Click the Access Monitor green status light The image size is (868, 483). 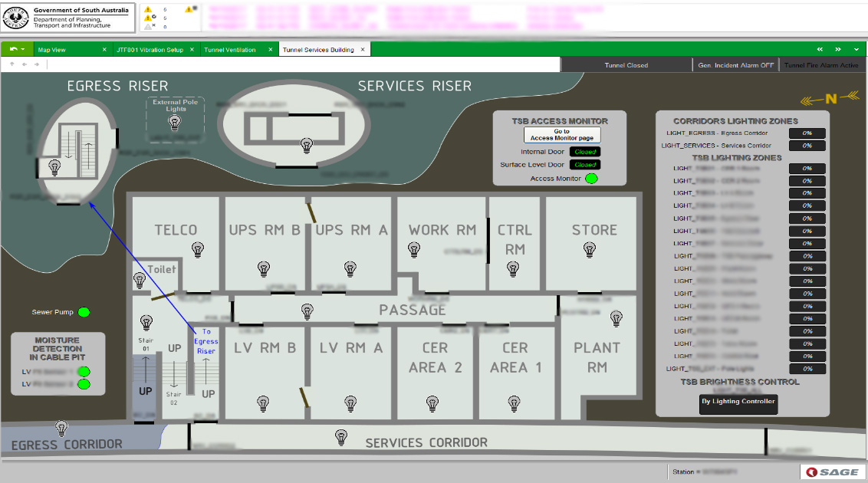(591, 179)
